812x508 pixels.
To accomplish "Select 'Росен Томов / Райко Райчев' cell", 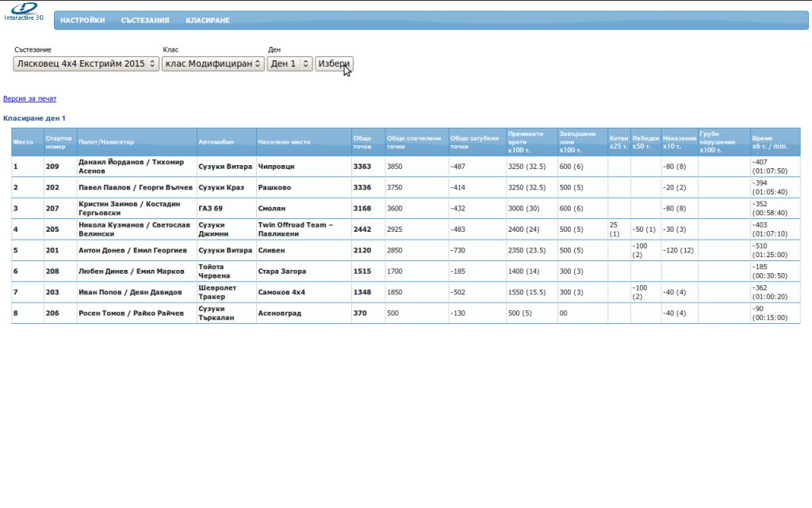I will tap(136, 313).
